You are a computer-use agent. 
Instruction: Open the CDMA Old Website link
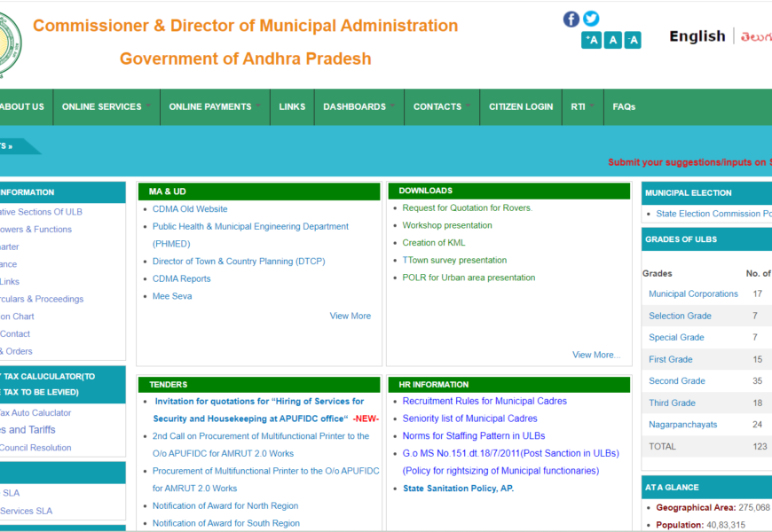pyautogui.click(x=190, y=209)
